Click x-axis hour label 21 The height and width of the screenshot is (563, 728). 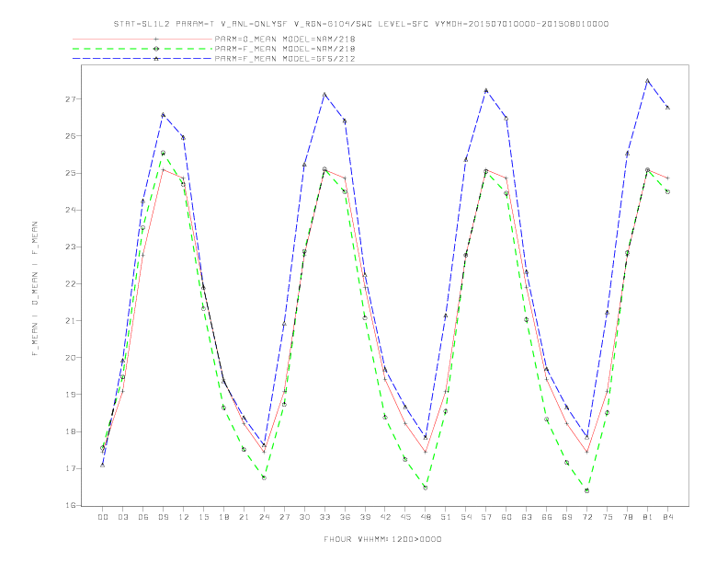click(x=244, y=517)
